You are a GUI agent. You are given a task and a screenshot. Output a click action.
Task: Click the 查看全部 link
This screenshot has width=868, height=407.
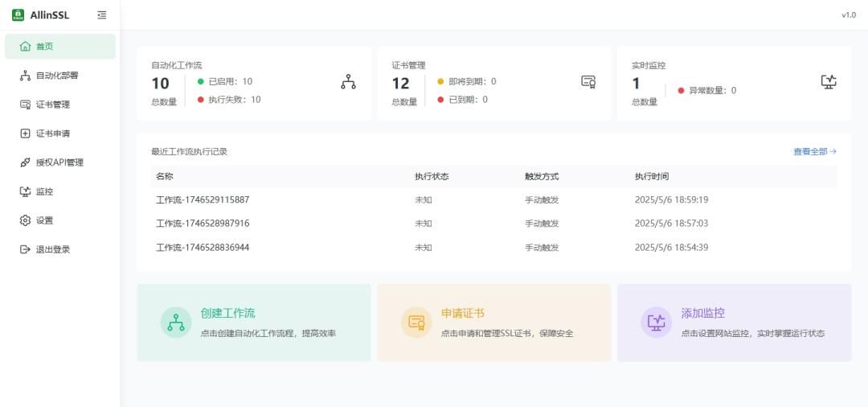[x=815, y=152]
